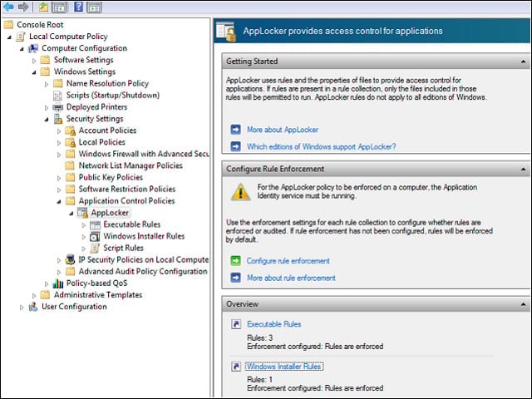Click the Scripts (Startup/Shutdown) icon
The height and width of the screenshot is (399, 532).
click(x=58, y=96)
